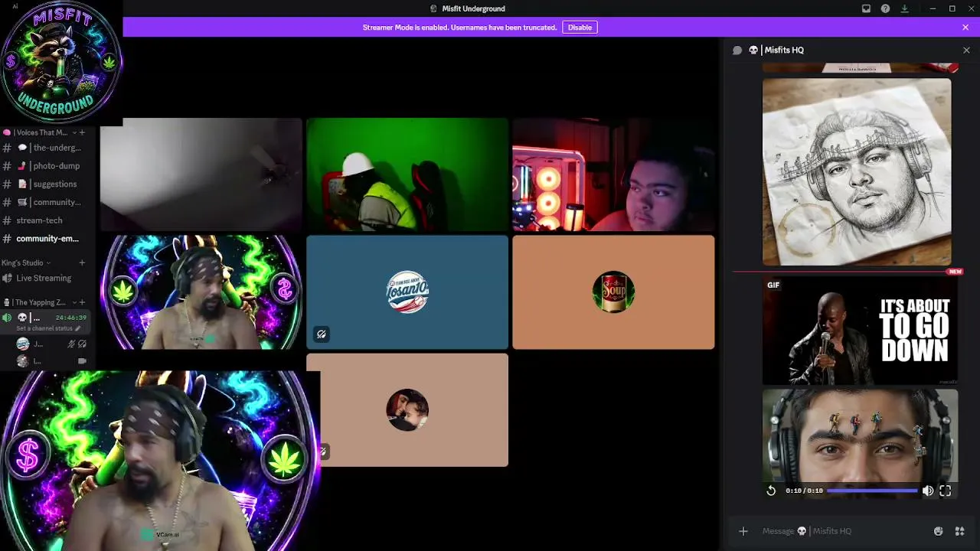Click the chat bubble icon beside Misfits HQ
The image size is (980, 551).
tap(737, 50)
